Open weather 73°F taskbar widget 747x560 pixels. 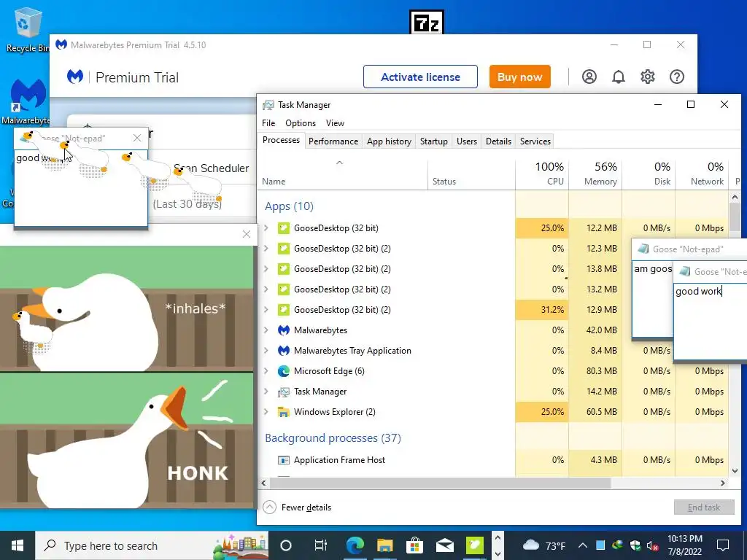544,545
